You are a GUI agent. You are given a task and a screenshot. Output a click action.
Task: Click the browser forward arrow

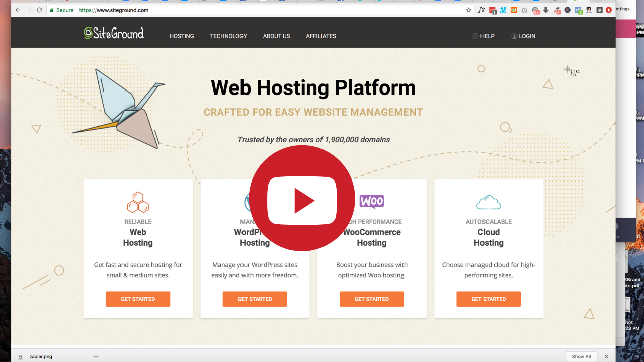29,10
